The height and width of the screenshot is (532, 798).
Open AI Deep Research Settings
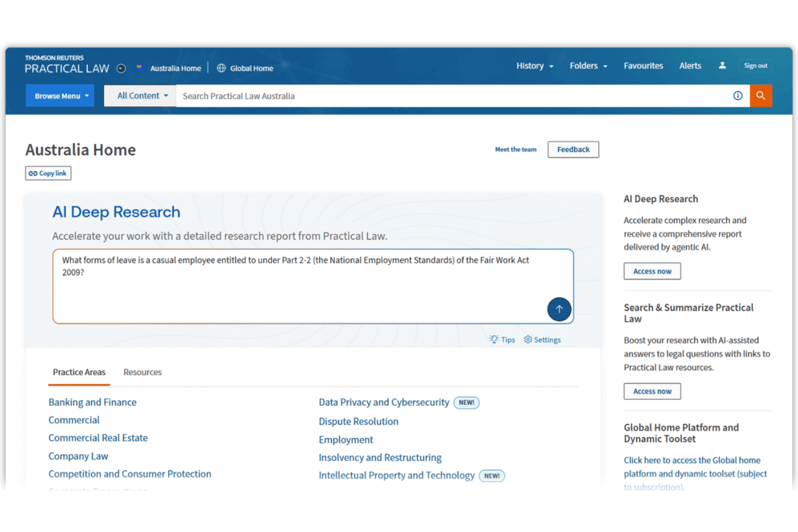542,340
